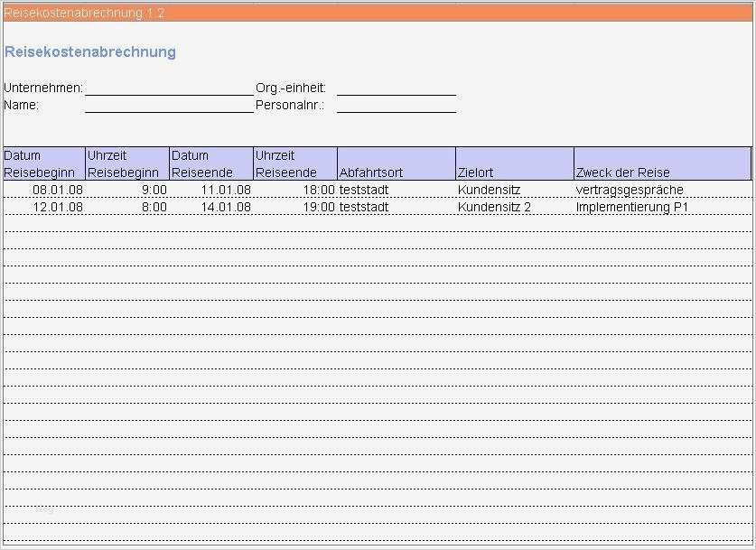Select the Datum Reisebeginn column header
The height and width of the screenshot is (550, 756).
pyautogui.click(x=42, y=163)
